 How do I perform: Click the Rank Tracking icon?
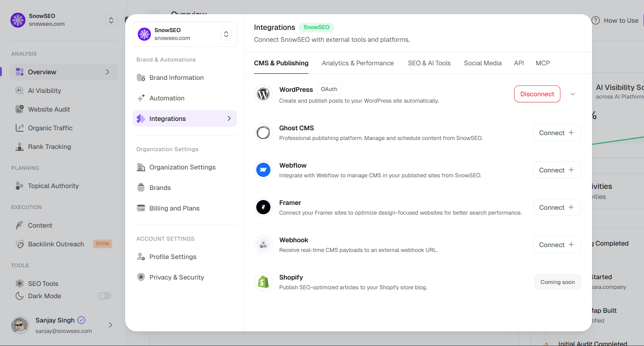(x=19, y=147)
